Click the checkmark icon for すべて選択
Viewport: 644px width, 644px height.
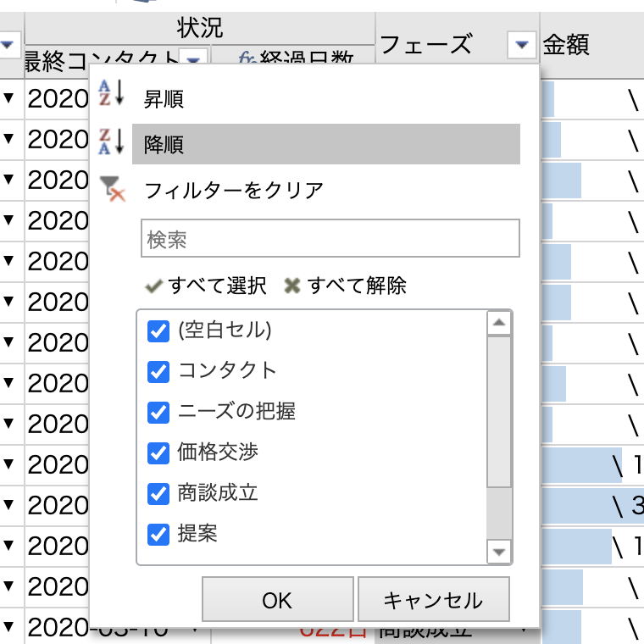pos(153,286)
